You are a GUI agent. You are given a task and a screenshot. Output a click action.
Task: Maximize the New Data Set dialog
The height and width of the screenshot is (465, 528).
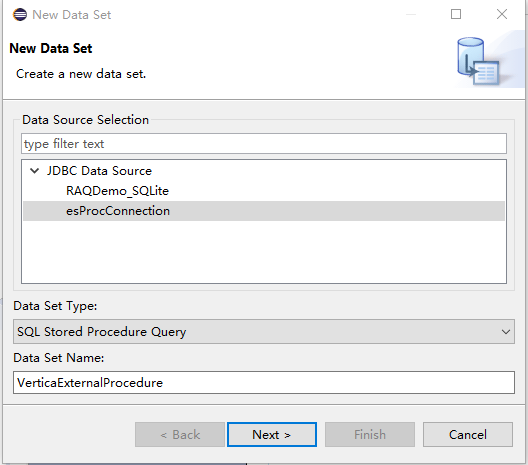coord(456,14)
